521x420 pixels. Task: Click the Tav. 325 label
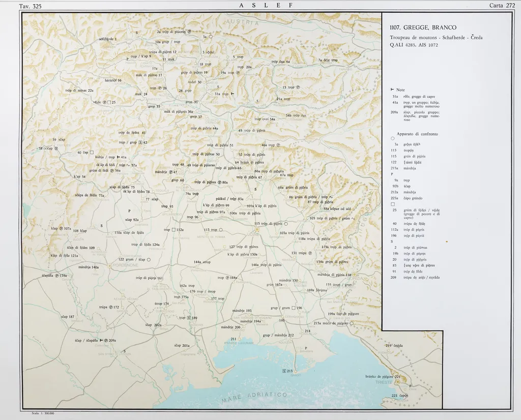(30, 6)
